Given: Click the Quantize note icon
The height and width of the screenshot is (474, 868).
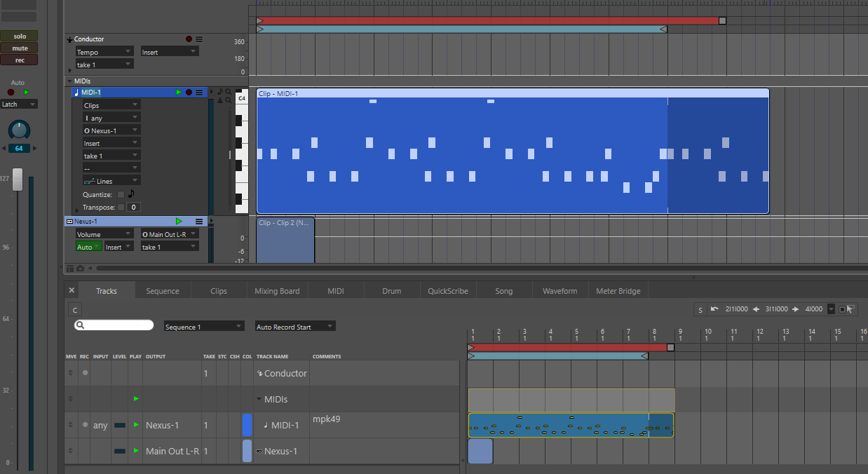Looking at the screenshot, I should 131,194.
